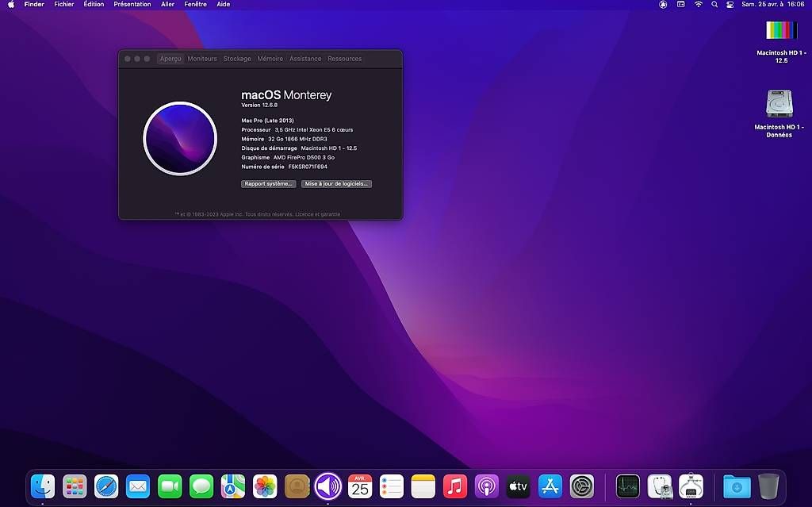Open Finder from the dock
The image size is (812, 507).
(x=43, y=487)
